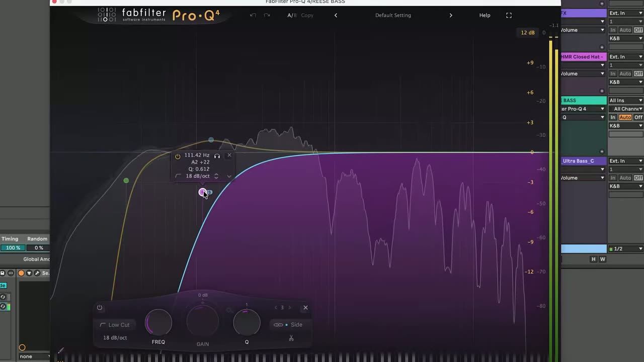Open the band tooltip options chevron

229,176
